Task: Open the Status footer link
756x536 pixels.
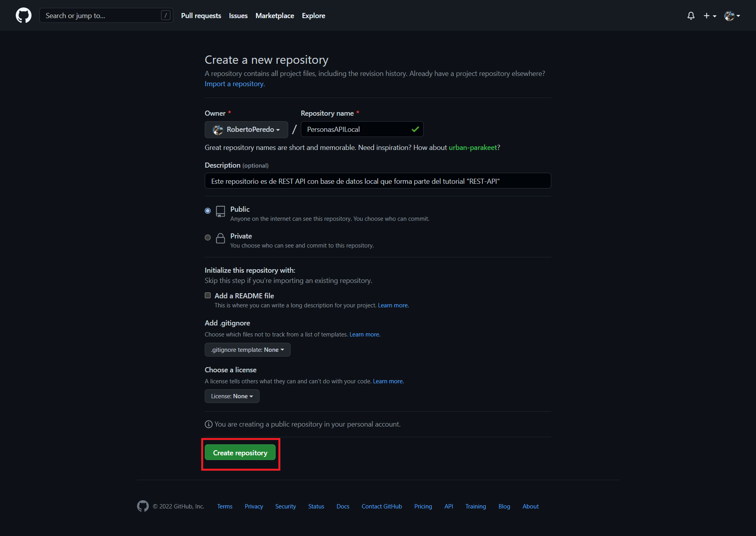Action: [x=316, y=506]
